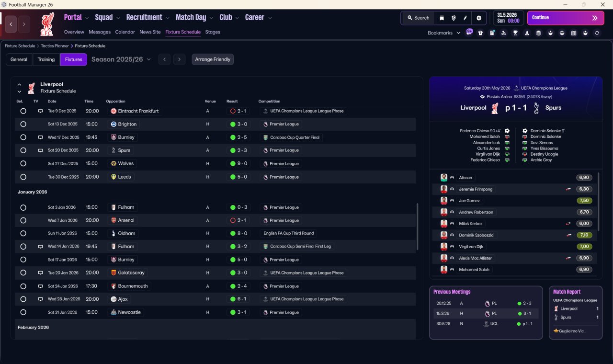613x364 pixels.
Task: Expand the Recruitment menu chevron
Action: pos(168,18)
